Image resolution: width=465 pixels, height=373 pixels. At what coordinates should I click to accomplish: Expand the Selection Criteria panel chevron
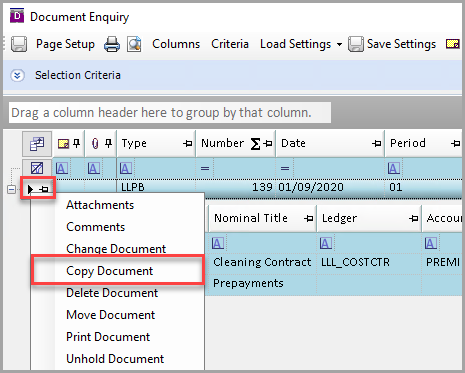[x=17, y=75]
